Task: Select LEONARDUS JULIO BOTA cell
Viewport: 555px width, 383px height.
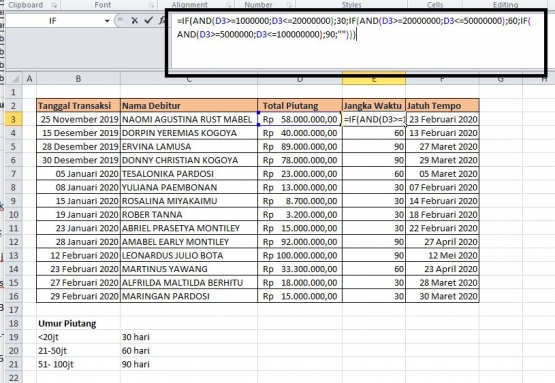Action: (189, 256)
